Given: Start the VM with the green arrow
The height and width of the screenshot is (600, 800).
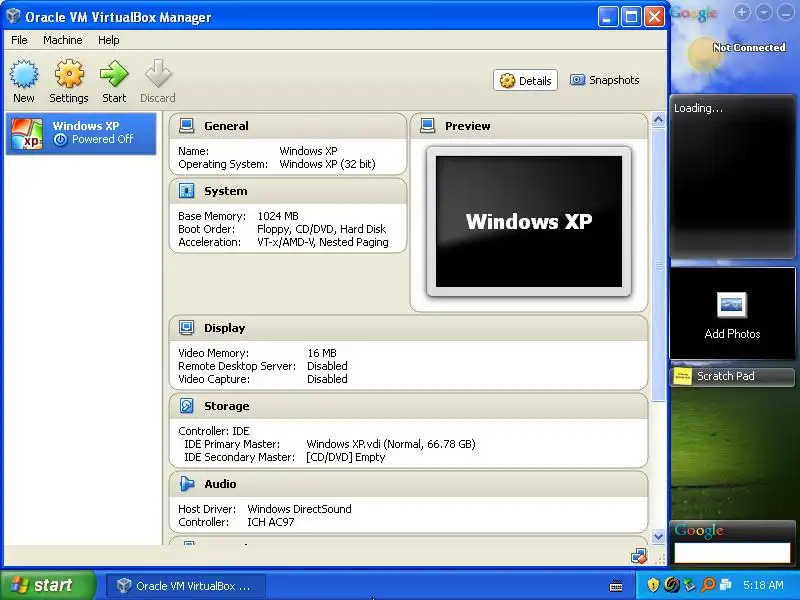Looking at the screenshot, I should coord(114,73).
